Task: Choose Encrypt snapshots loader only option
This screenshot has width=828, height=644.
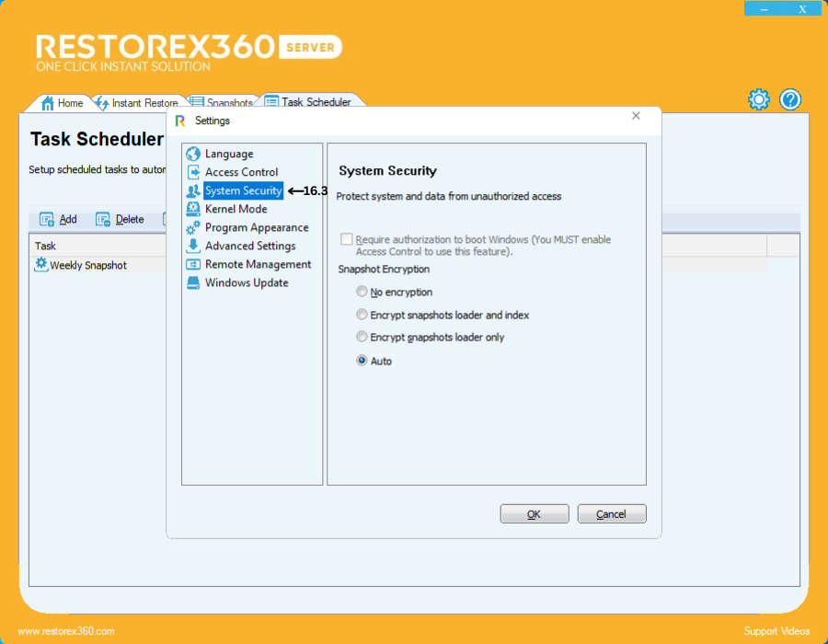Action: 362,337
